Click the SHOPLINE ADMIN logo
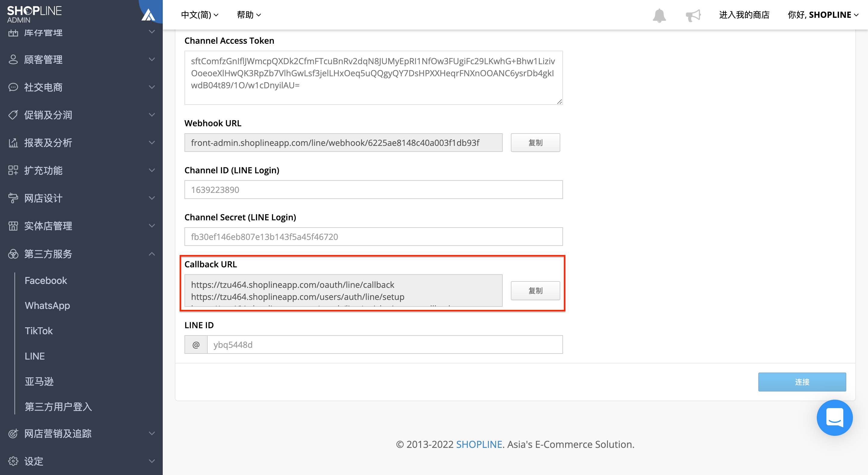868x475 pixels. click(x=34, y=14)
